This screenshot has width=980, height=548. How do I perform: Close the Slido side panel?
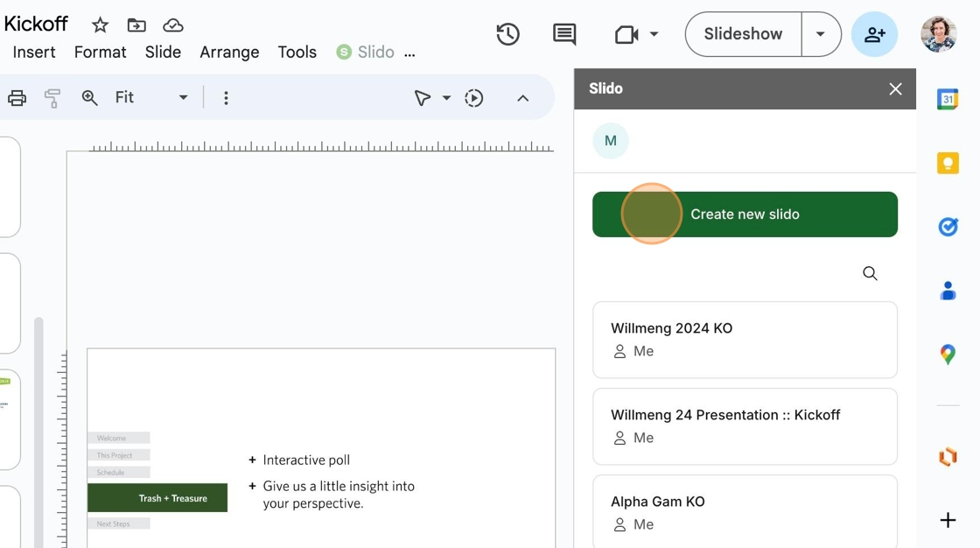coord(896,88)
